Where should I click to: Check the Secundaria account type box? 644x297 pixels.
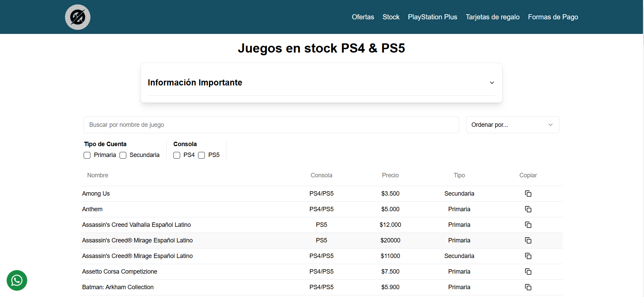tap(123, 155)
